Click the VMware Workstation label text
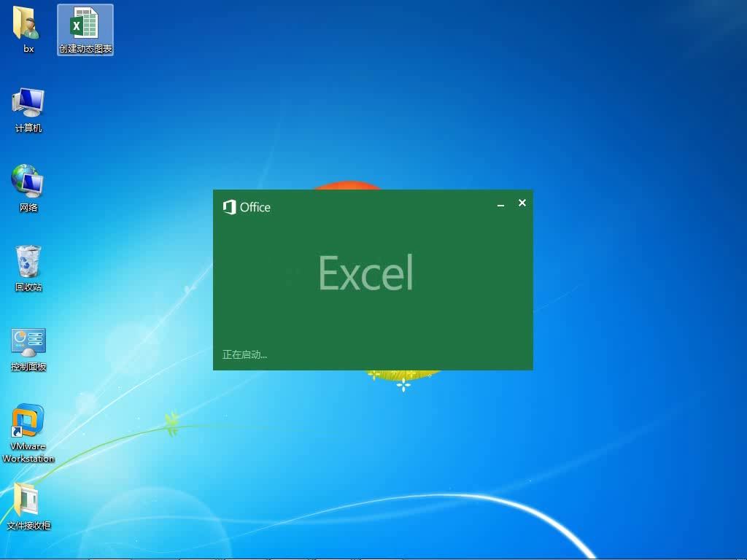747x560 pixels. point(28,452)
